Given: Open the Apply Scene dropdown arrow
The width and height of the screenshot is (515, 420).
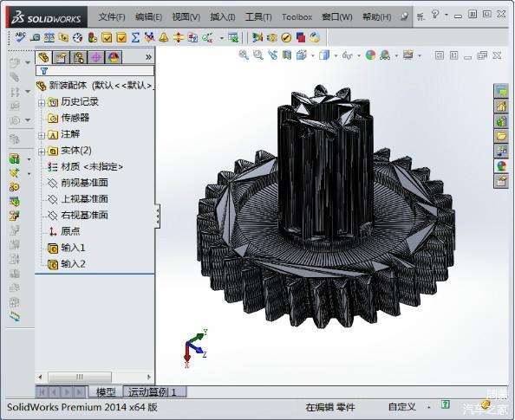Looking at the screenshot, I should click(x=396, y=55).
